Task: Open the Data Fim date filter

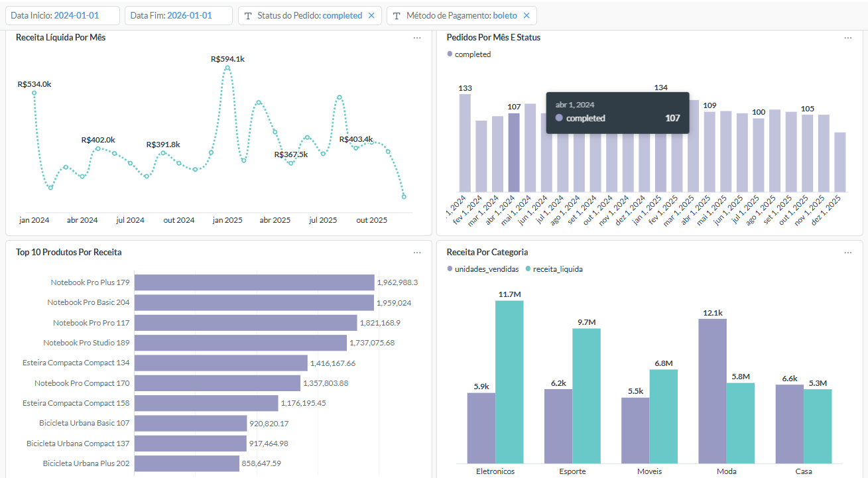Action: click(178, 15)
